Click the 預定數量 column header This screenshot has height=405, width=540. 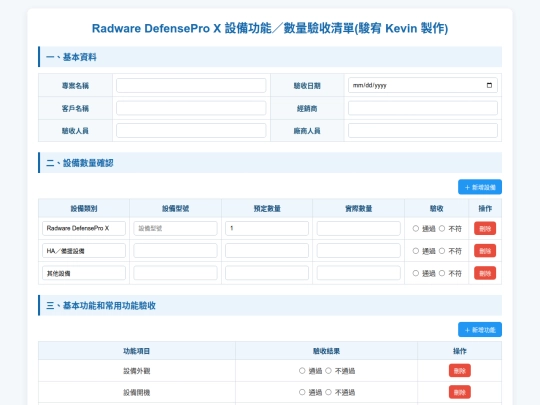pos(267,208)
